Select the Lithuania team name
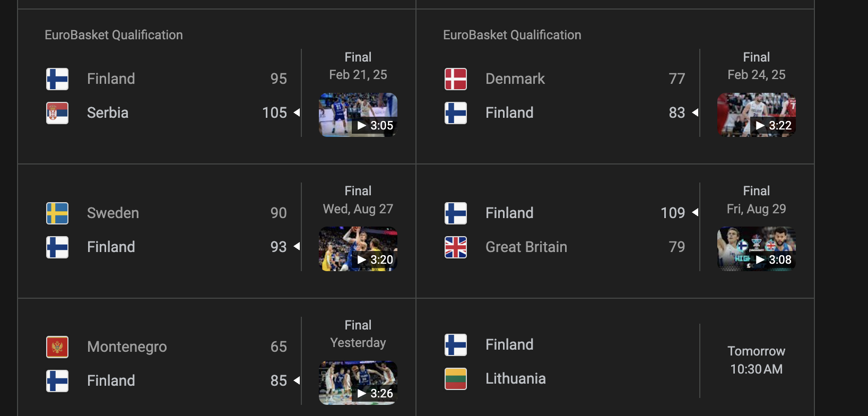 (516, 378)
